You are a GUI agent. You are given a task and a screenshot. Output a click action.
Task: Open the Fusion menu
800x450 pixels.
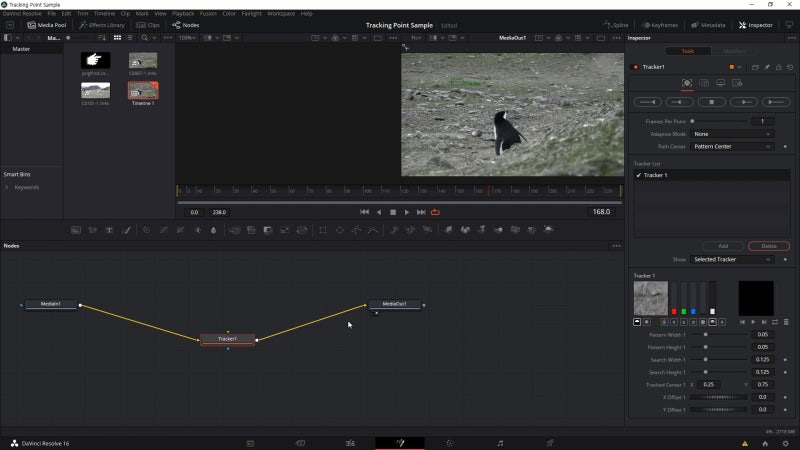tap(208, 14)
